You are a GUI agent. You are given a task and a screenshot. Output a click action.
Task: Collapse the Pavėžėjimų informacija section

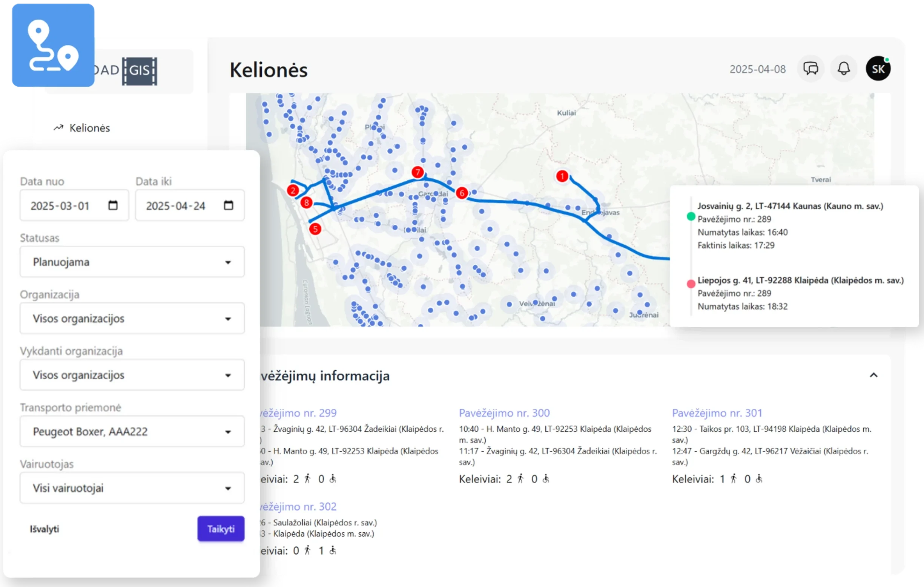coord(873,375)
